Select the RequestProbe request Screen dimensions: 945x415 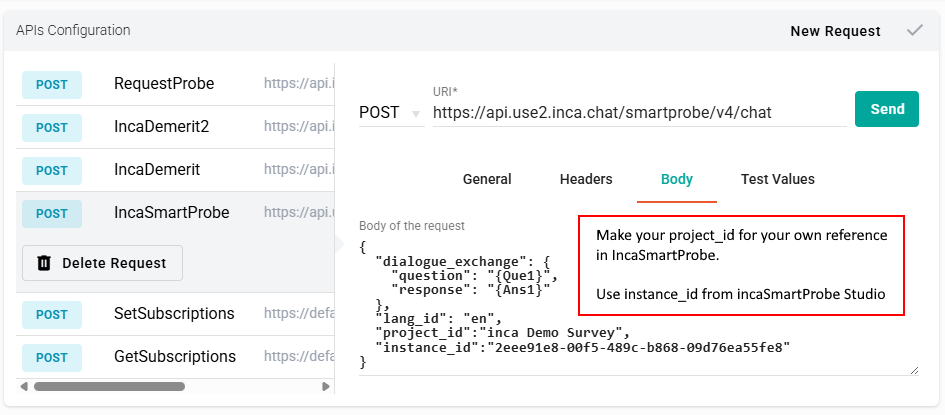point(164,84)
